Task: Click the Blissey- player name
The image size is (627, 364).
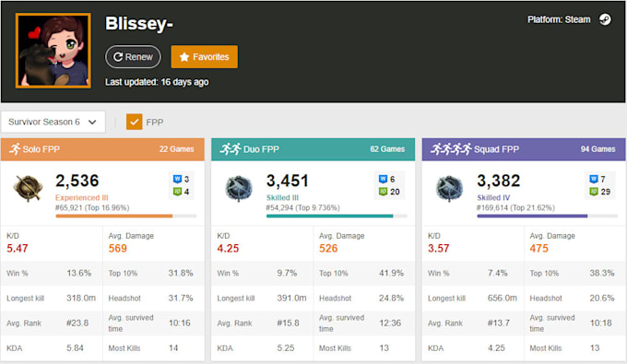Action: tap(139, 24)
